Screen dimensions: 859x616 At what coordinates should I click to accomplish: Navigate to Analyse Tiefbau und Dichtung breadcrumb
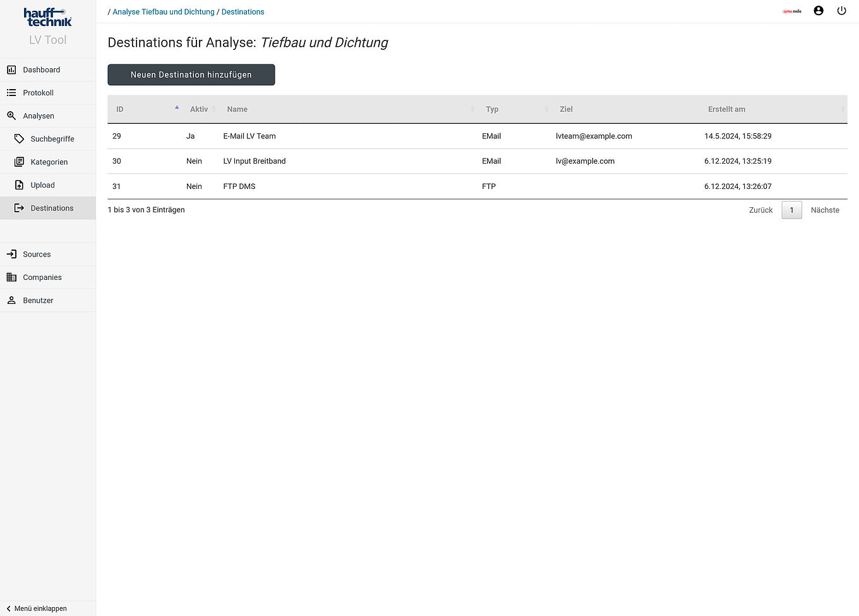(x=163, y=11)
